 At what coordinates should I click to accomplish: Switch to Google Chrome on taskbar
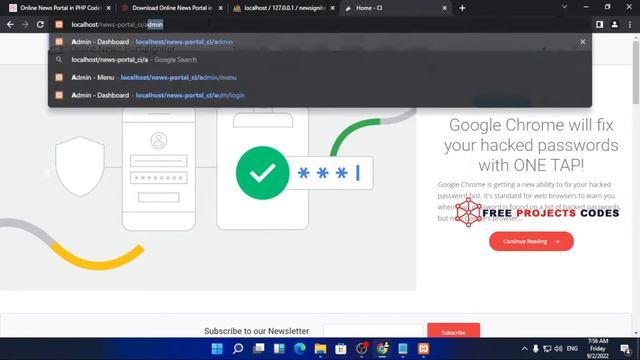point(382,349)
